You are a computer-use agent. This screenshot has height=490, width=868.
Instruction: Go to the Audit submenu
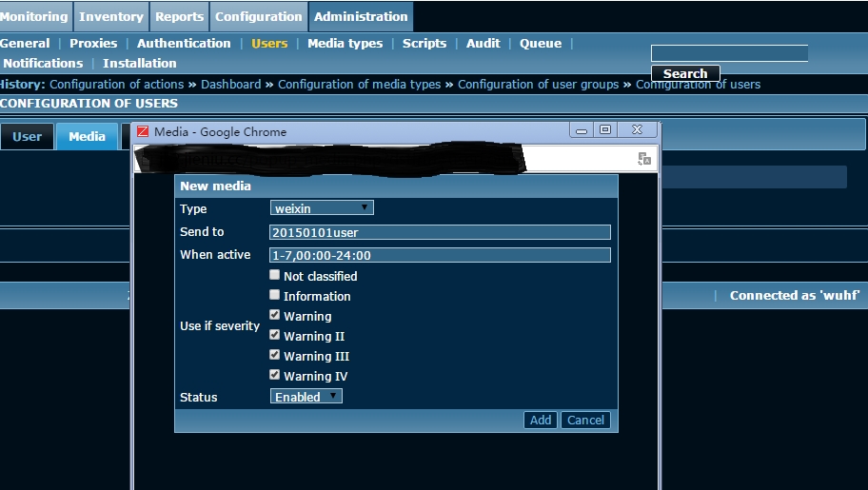[483, 43]
